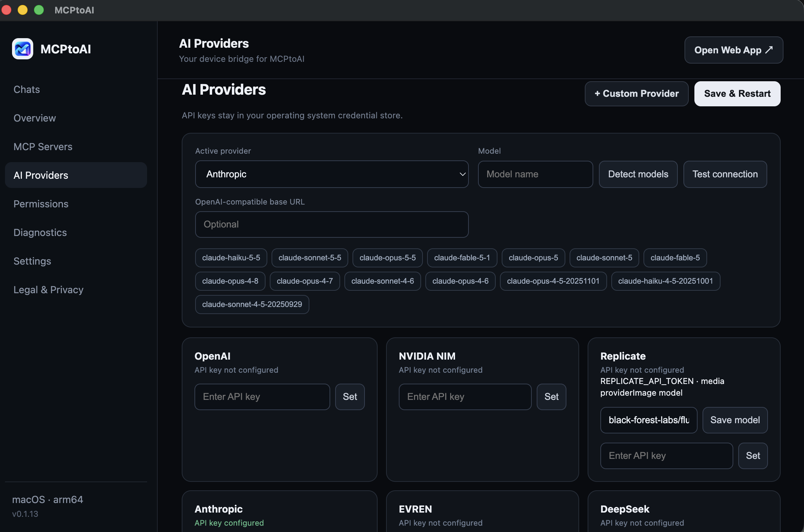The image size is (804, 532).
Task: Click Set button in NVIDIA NIM card
Action: pyautogui.click(x=551, y=397)
